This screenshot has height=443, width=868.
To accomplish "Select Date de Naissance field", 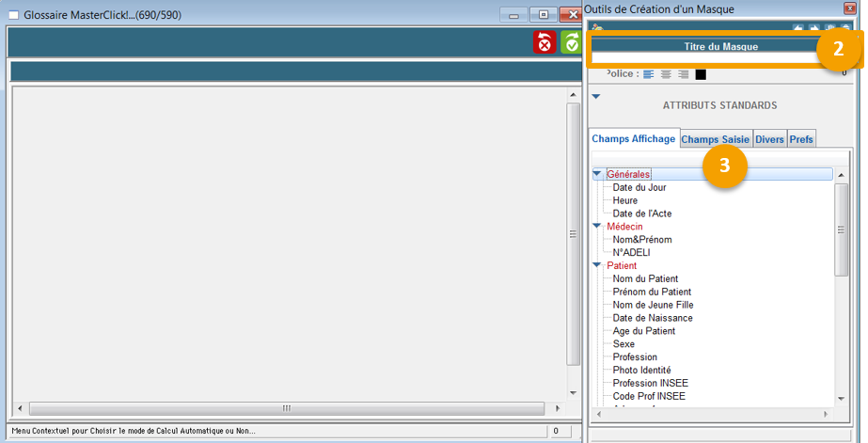I will coord(653,318).
